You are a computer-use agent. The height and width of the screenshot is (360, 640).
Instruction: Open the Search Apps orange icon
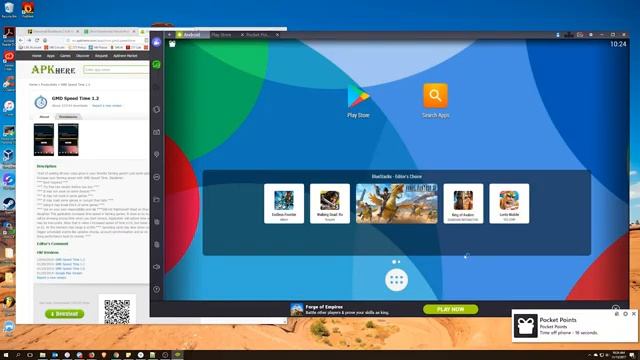click(436, 96)
